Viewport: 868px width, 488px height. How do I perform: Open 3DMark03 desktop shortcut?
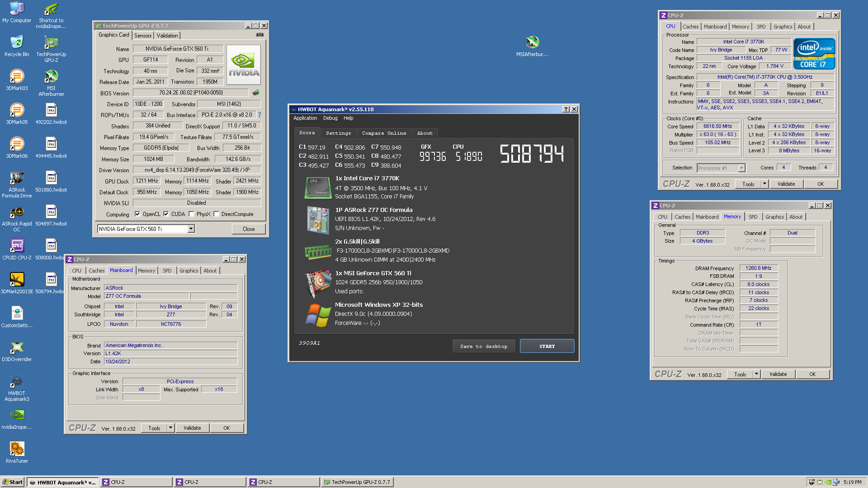(17, 80)
